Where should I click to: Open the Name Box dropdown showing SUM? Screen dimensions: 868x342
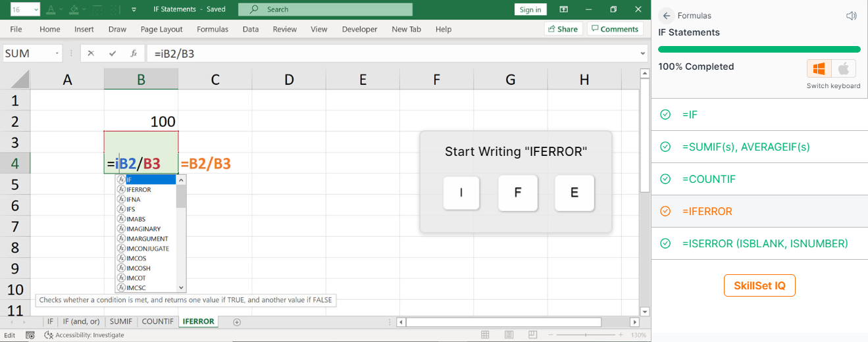(x=57, y=54)
